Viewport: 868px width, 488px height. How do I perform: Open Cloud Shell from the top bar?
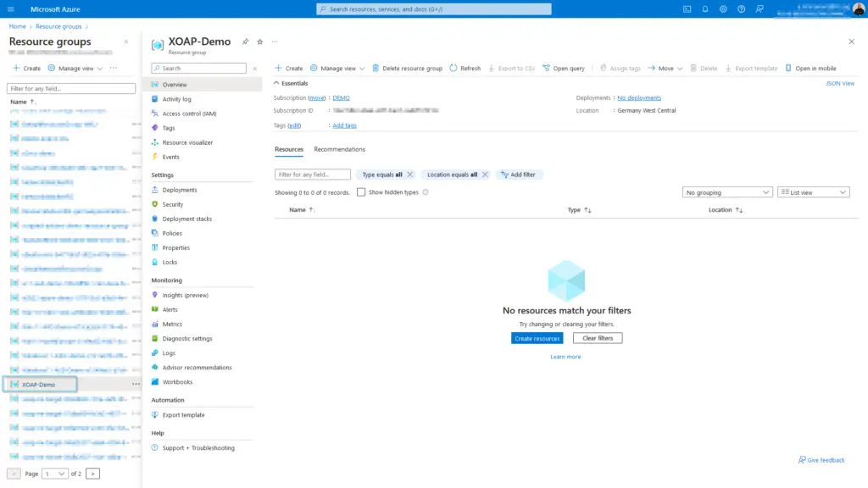(687, 8)
